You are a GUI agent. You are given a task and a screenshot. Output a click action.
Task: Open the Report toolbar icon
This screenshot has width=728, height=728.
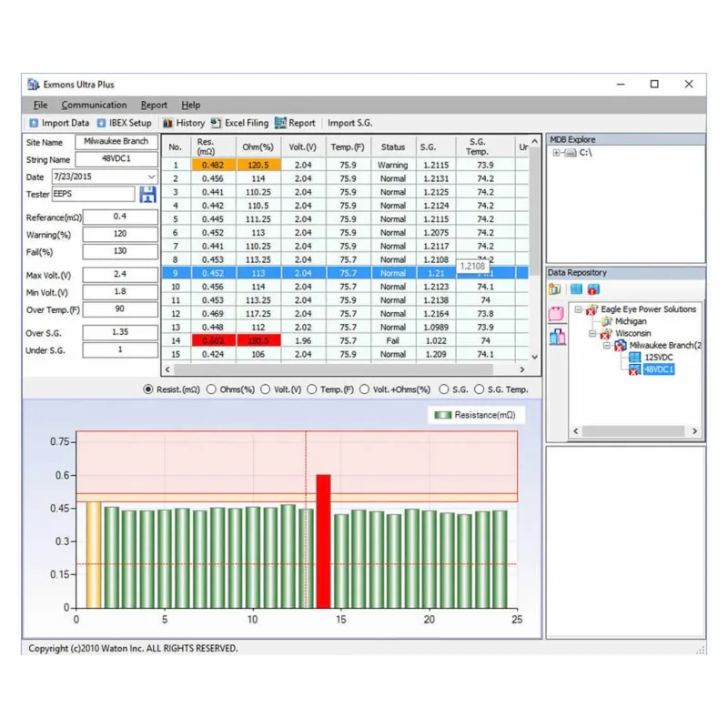point(281,123)
